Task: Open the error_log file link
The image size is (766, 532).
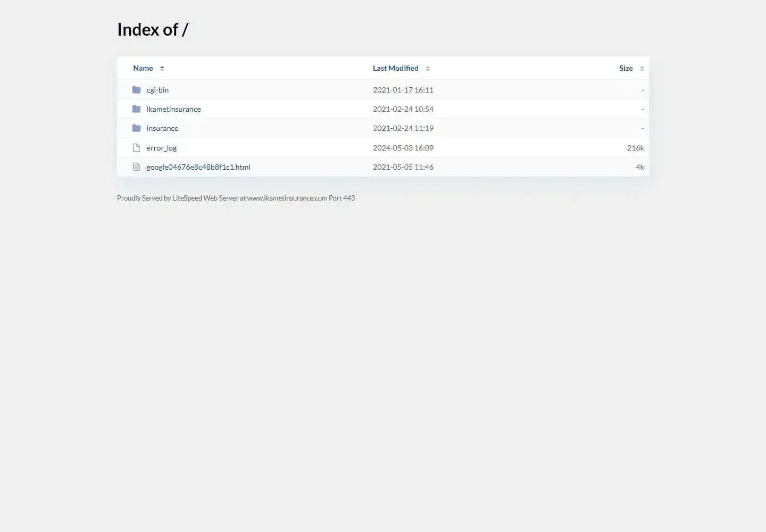Action: click(x=162, y=148)
